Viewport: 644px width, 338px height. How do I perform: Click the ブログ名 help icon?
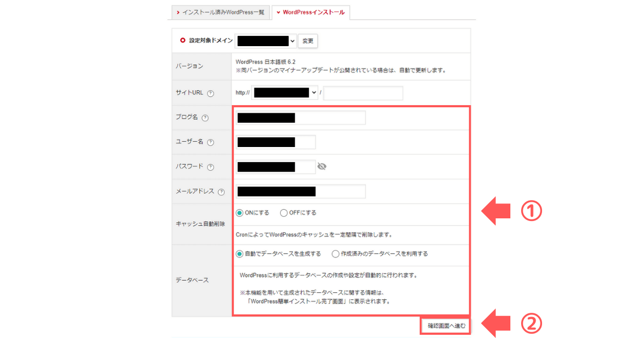(206, 117)
